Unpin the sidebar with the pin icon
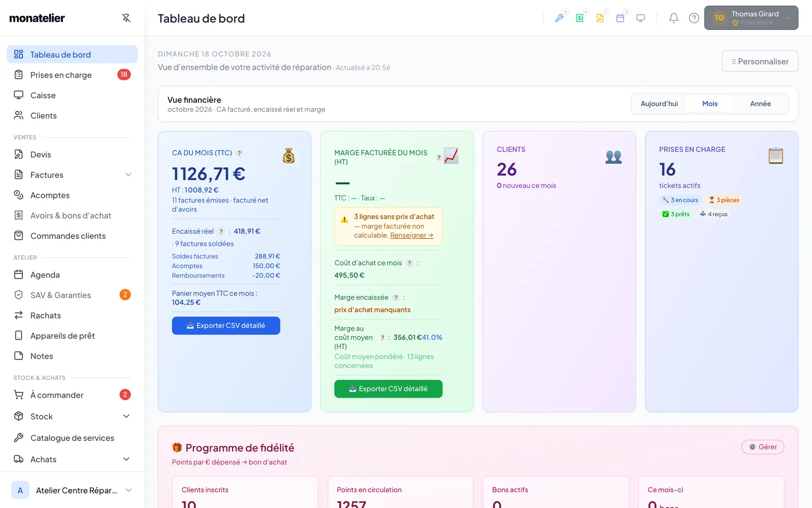 click(126, 18)
